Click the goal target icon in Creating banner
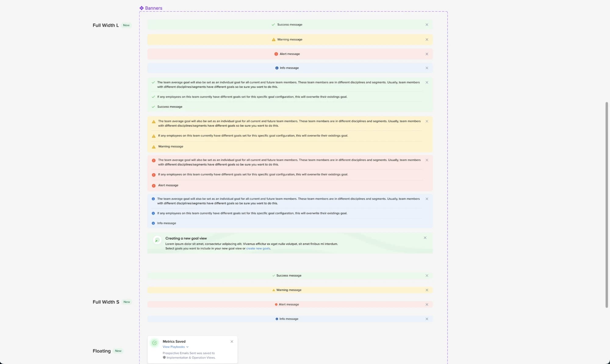610x364 pixels. click(157, 240)
